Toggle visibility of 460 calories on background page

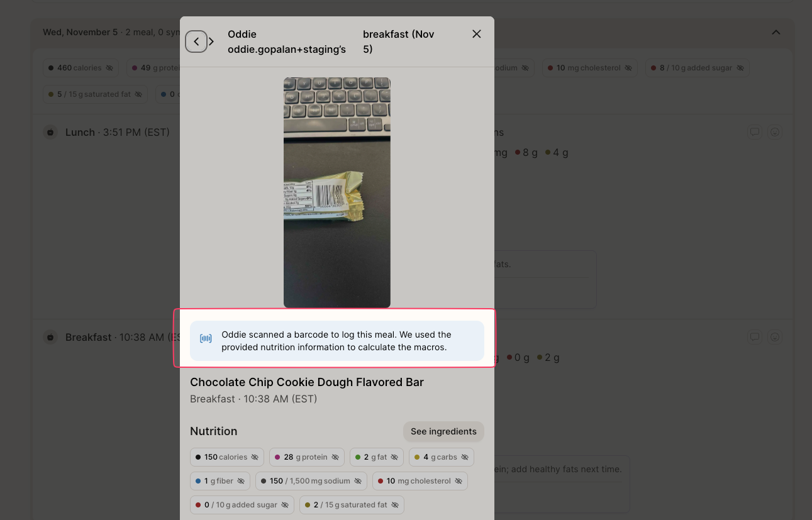[109, 68]
